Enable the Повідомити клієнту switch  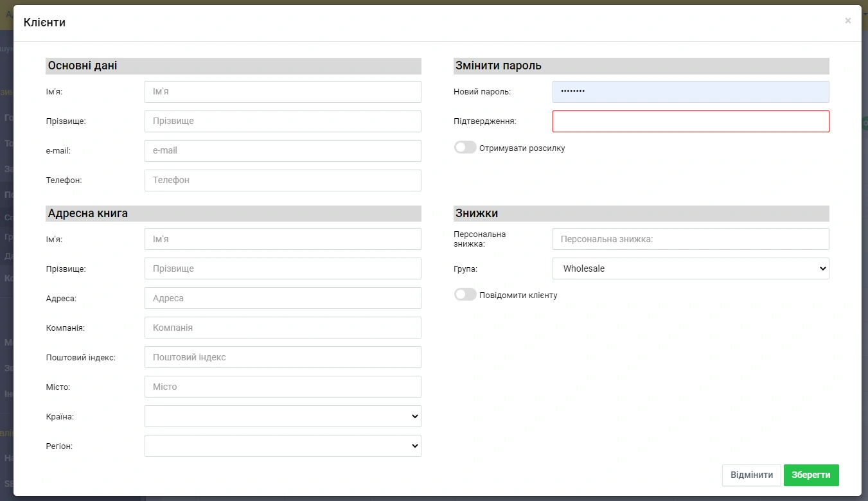pos(465,295)
